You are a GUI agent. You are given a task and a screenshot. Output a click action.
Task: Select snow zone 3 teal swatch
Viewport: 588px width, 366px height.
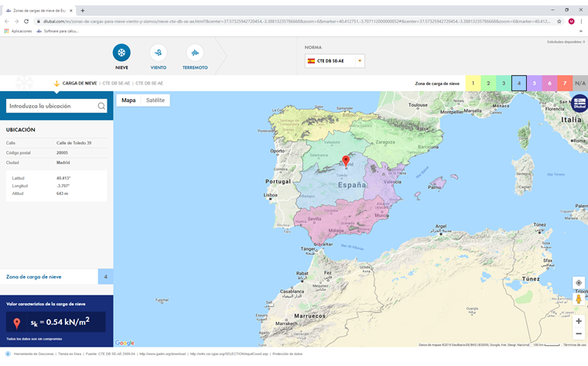click(x=504, y=84)
